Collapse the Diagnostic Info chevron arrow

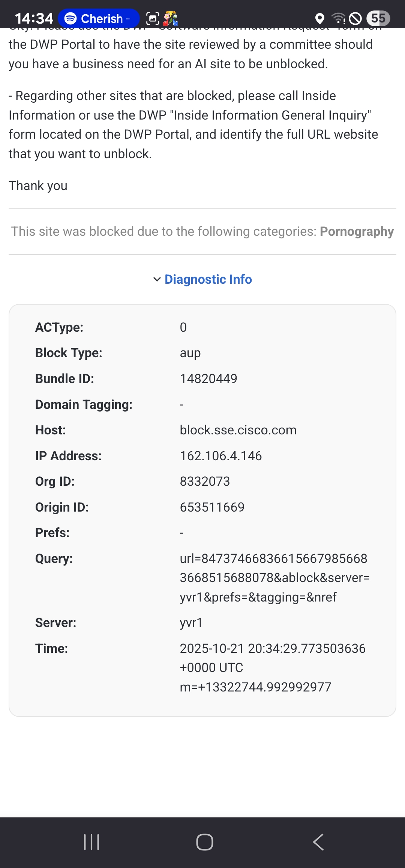tap(157, 279)
